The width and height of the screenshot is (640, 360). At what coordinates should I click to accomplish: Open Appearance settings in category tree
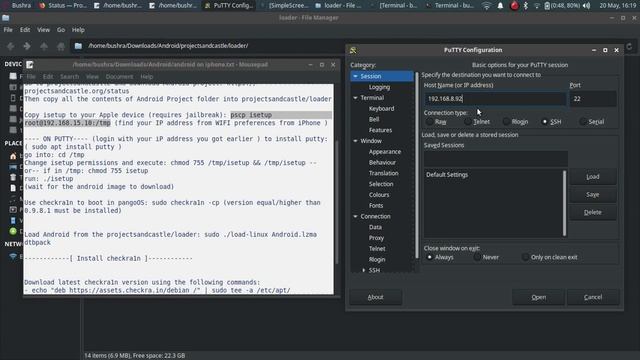[384, 151]
